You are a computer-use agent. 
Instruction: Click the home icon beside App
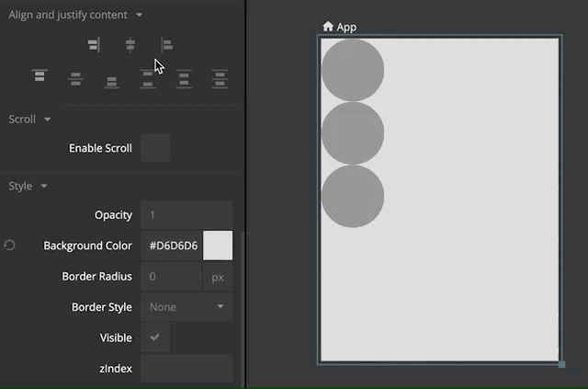point(328,27)
